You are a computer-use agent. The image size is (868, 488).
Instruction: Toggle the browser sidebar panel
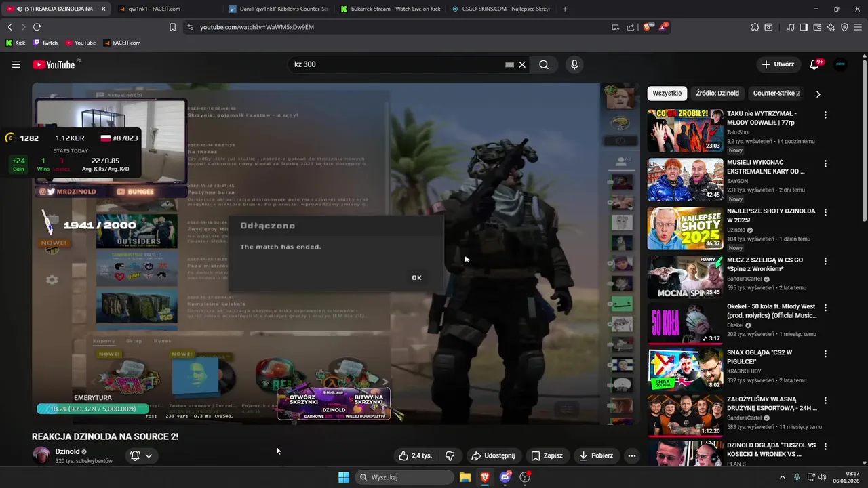pos(804,27)
